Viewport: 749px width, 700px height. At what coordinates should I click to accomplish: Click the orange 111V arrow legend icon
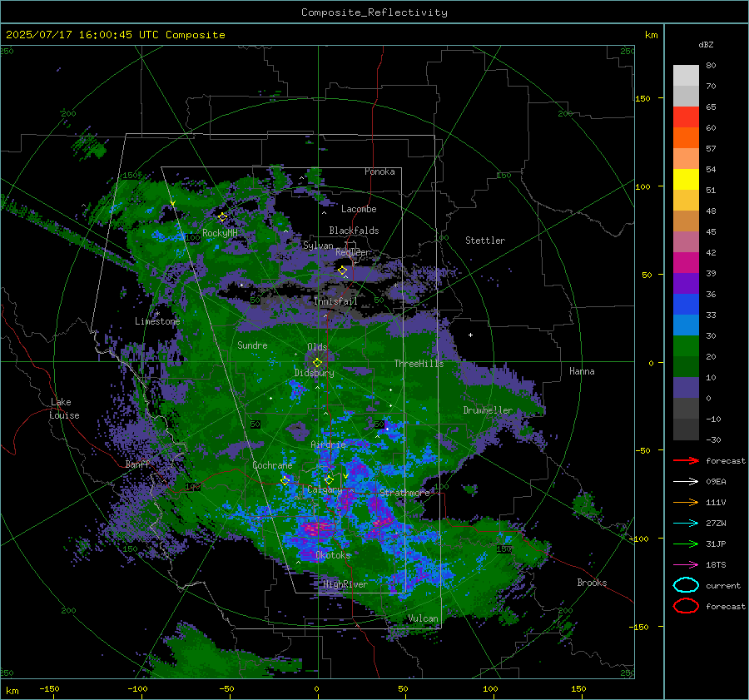click(686, 502)
